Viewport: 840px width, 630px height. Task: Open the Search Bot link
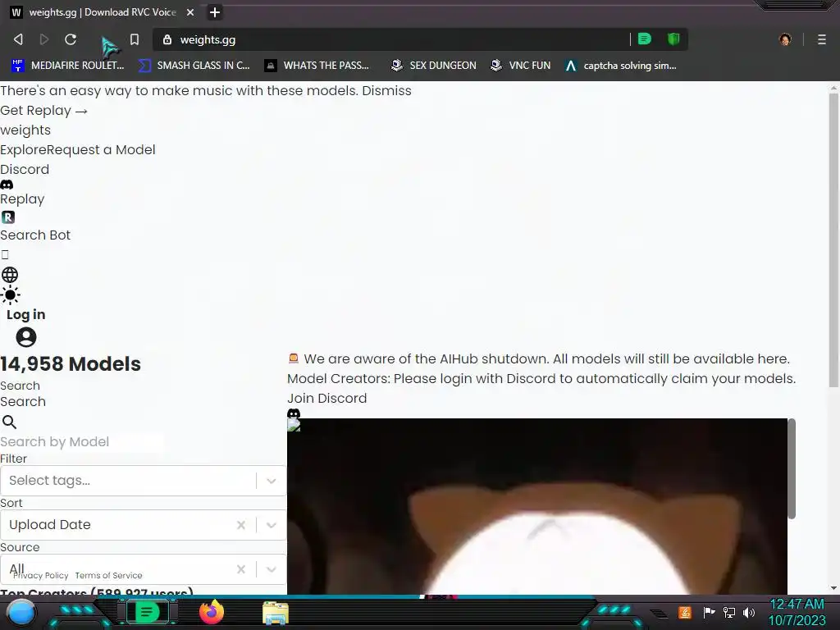click(35, 235)
